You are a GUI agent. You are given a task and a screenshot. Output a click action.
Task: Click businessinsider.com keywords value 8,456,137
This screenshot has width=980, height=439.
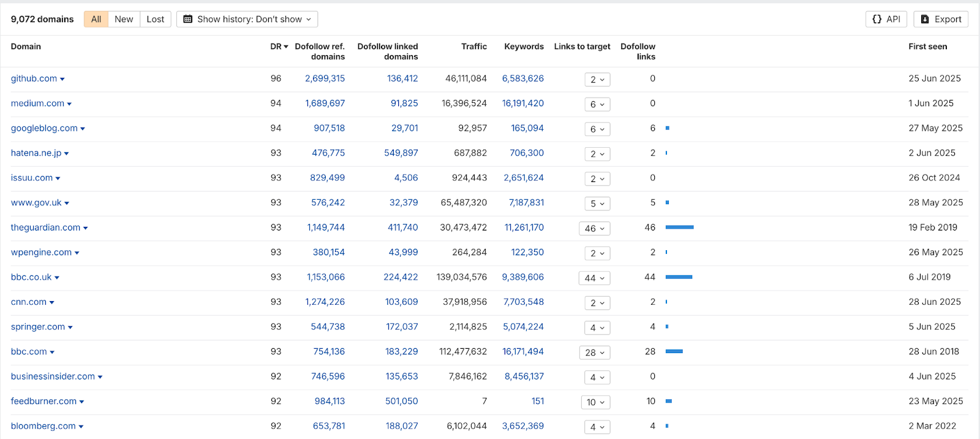[524, 376]
